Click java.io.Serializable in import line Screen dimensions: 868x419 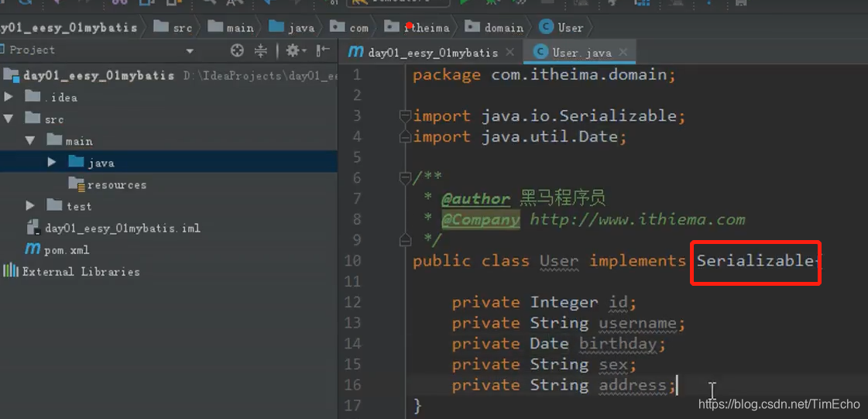[x=578, y=116]
